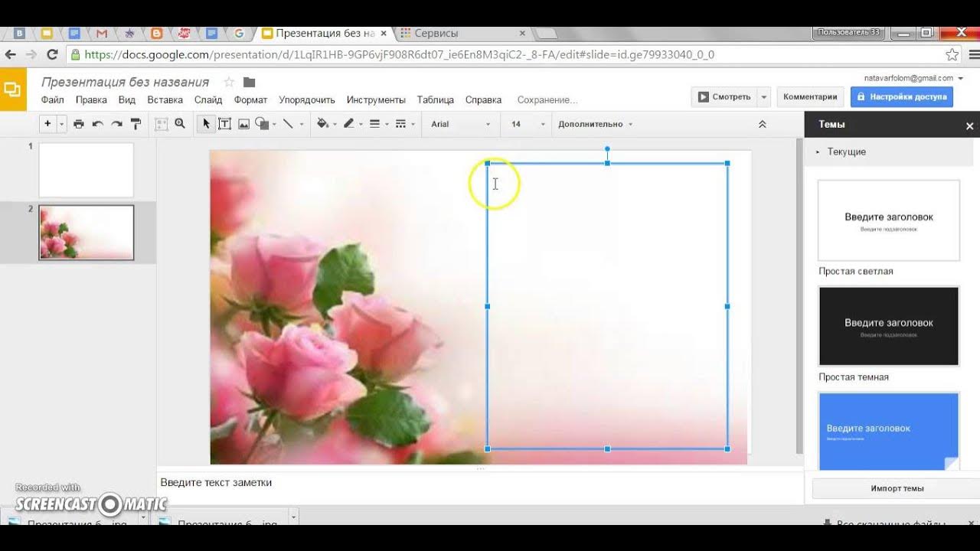Bookmark the page with the star icon
The image size is (980, 551).
pyautogui.click(x=952, y=54)
